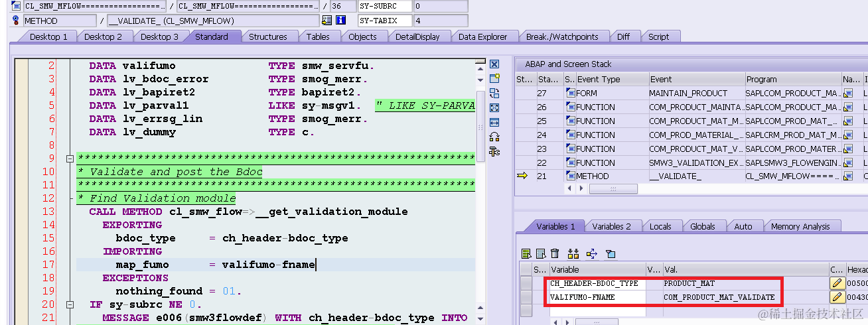
Task: Switch to the Globals tab
Action: click(703, 227)
